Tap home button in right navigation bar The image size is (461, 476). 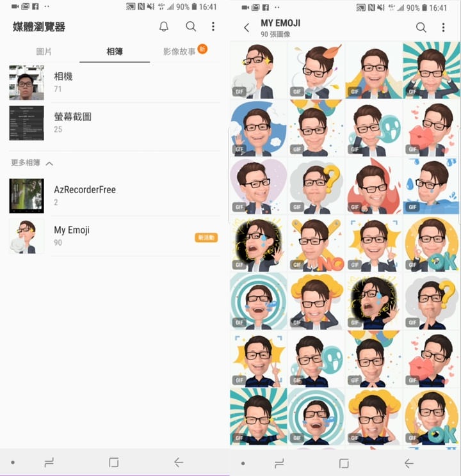(x=344, y=463)
